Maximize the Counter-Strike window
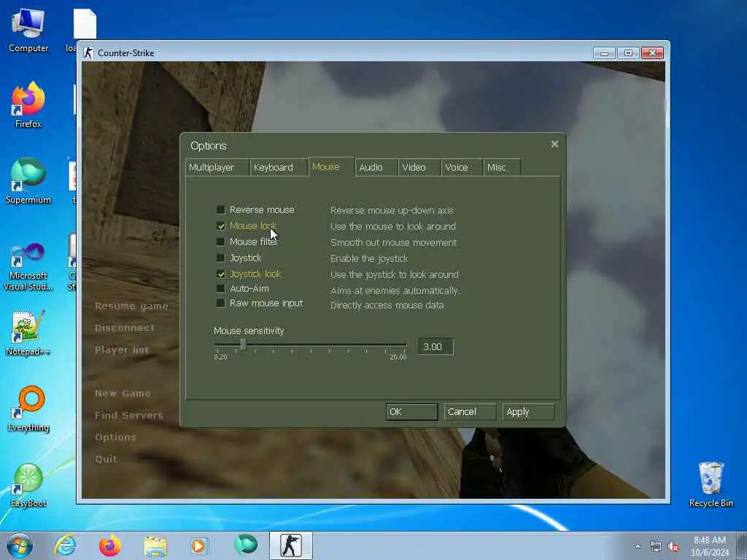This screenshot has width=747, height=560. (628, 52)
